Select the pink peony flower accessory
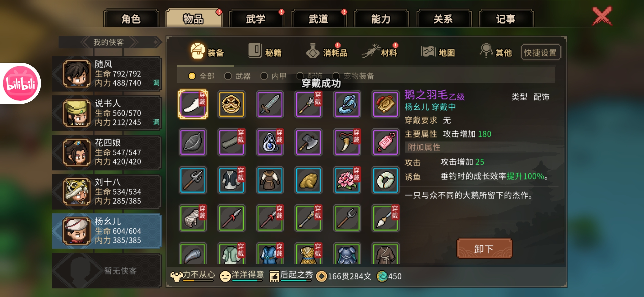This screenshot has width=644, height=297. [x=347, y=180]
